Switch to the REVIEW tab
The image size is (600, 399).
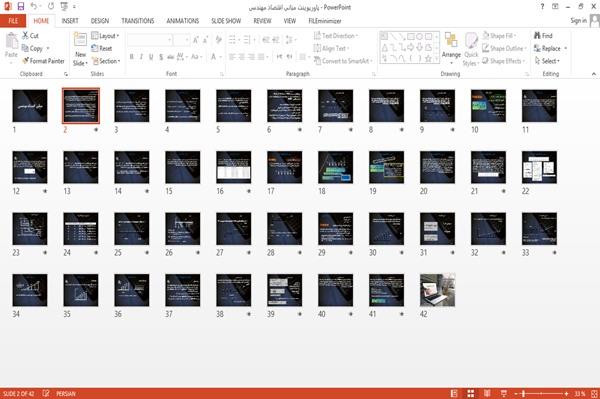tap(262, 21)
